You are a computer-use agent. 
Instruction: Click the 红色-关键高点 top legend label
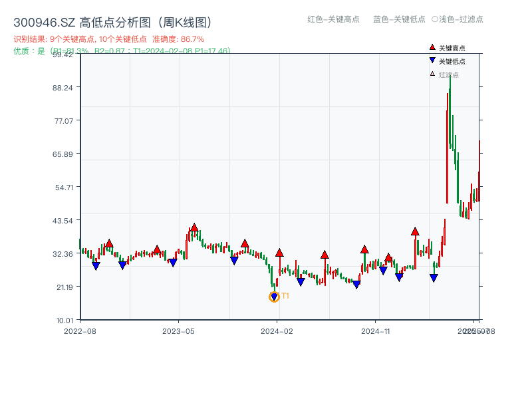coord(333,19)
